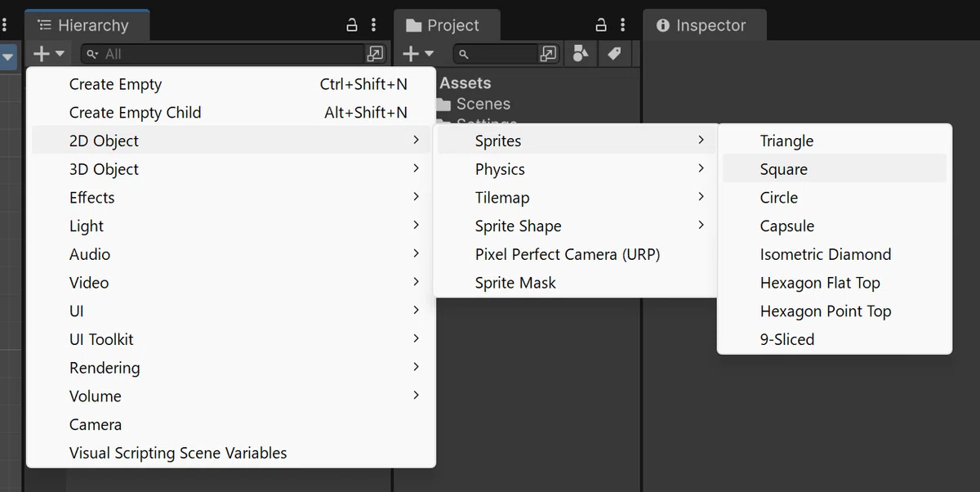The image size is (980, 492).
Task: Toggle the Hierarchy panel lock icon
Action: (x=353, y=25)
